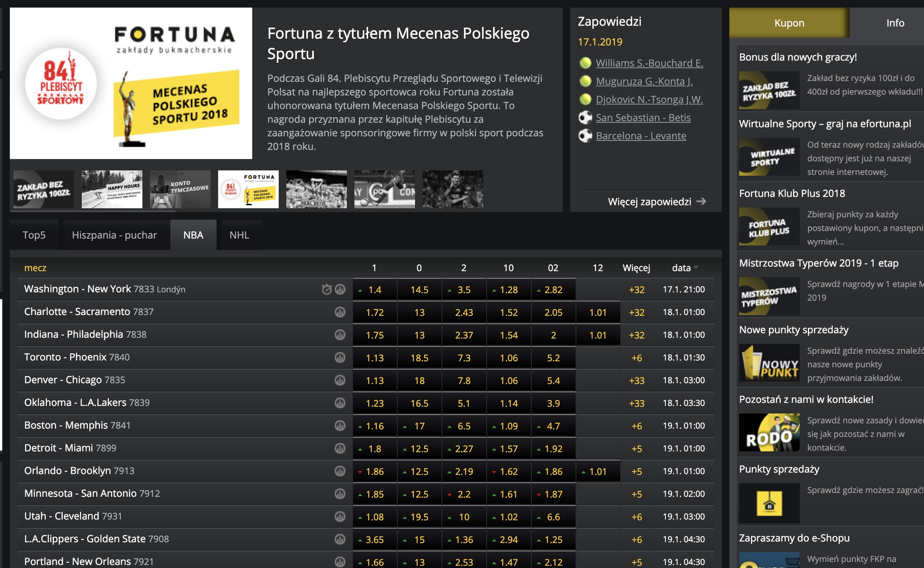Open statistics icon for Orlando - Brooklyn
Image resolution: width=924 pixels, height=568 pixels.
pos(340,471)
